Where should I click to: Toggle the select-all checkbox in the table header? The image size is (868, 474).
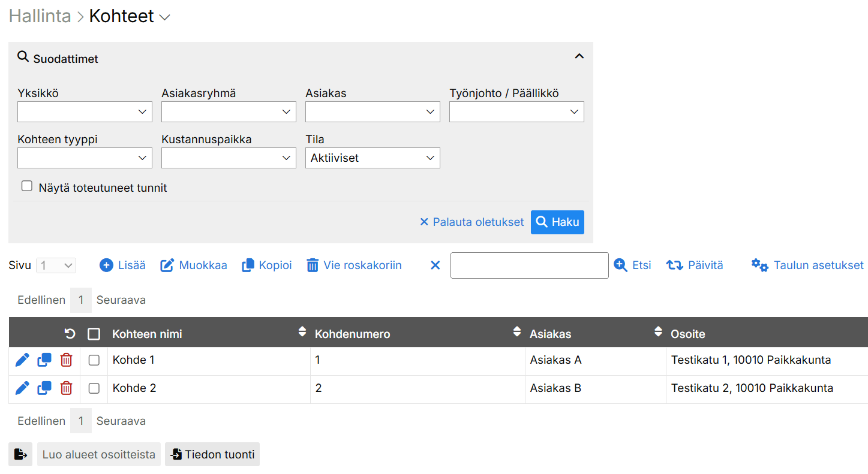[x=94, y=334]
